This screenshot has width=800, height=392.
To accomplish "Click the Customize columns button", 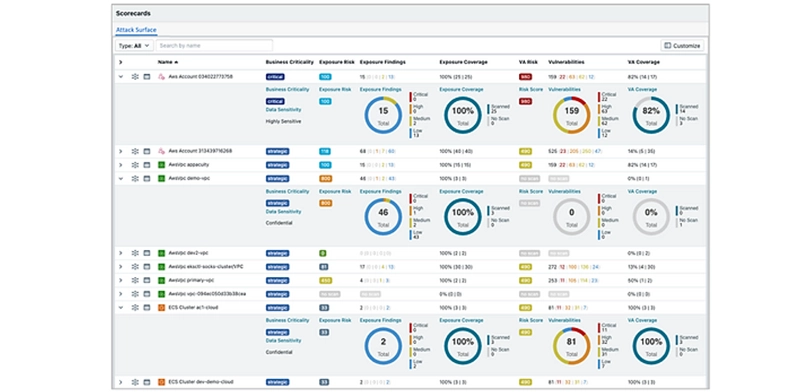I will coord(682,45).
